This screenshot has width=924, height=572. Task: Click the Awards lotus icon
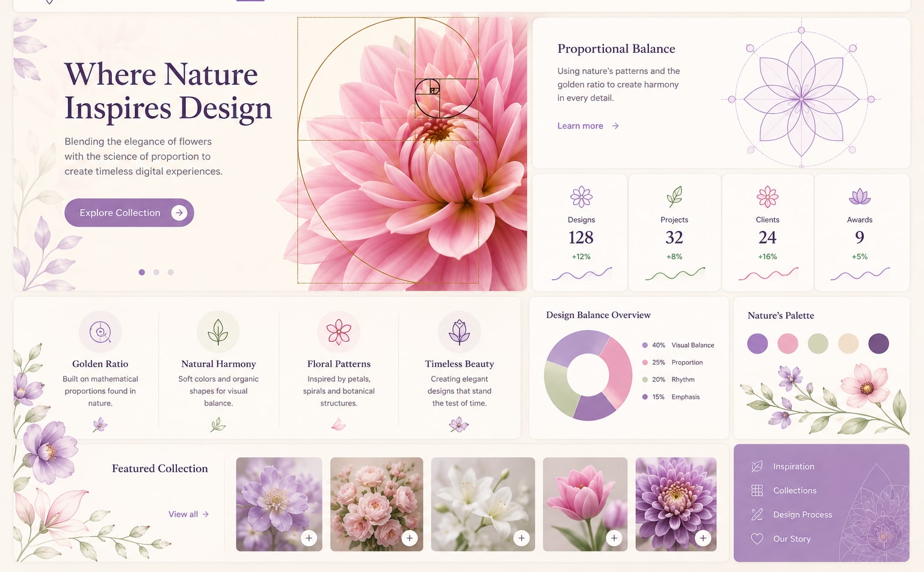tap(860, 197)
